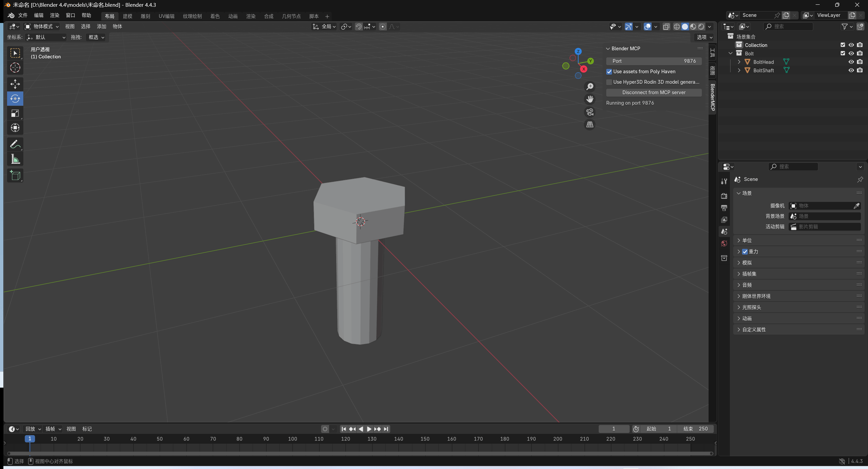This screenshot has height=469, width=868.
Task: Switch to perspective/orthographic grid view button
Action: [590, 125]
